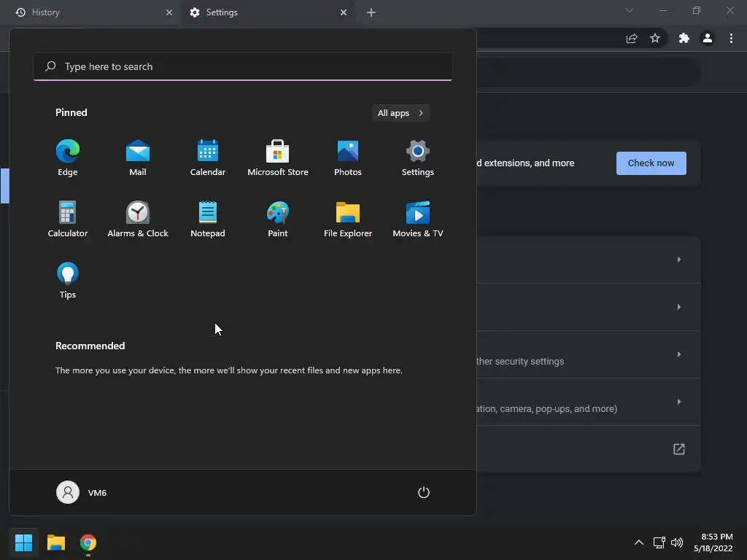
Task: Show hidden system tray icons
Action: click(x=639, y=542)
